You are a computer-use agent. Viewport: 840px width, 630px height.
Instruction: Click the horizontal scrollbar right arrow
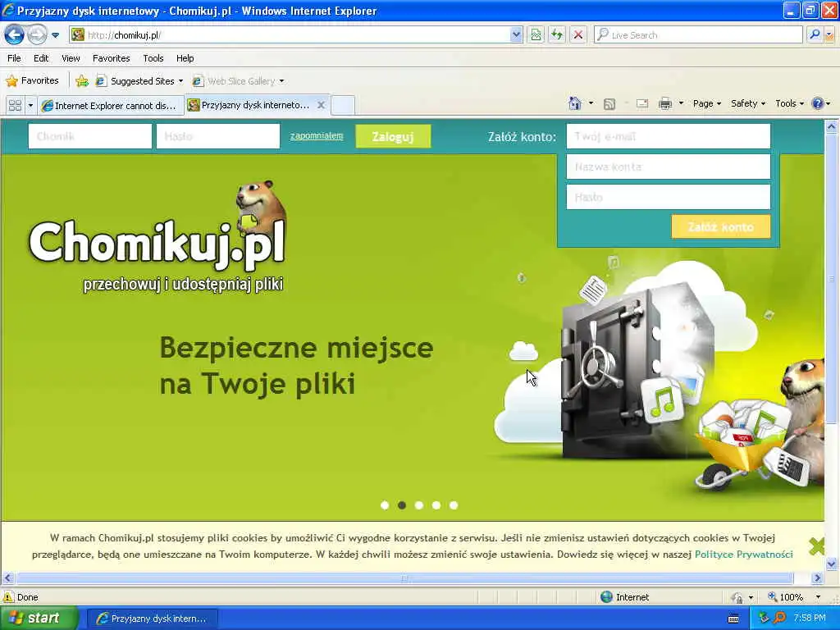coord(817,578)
